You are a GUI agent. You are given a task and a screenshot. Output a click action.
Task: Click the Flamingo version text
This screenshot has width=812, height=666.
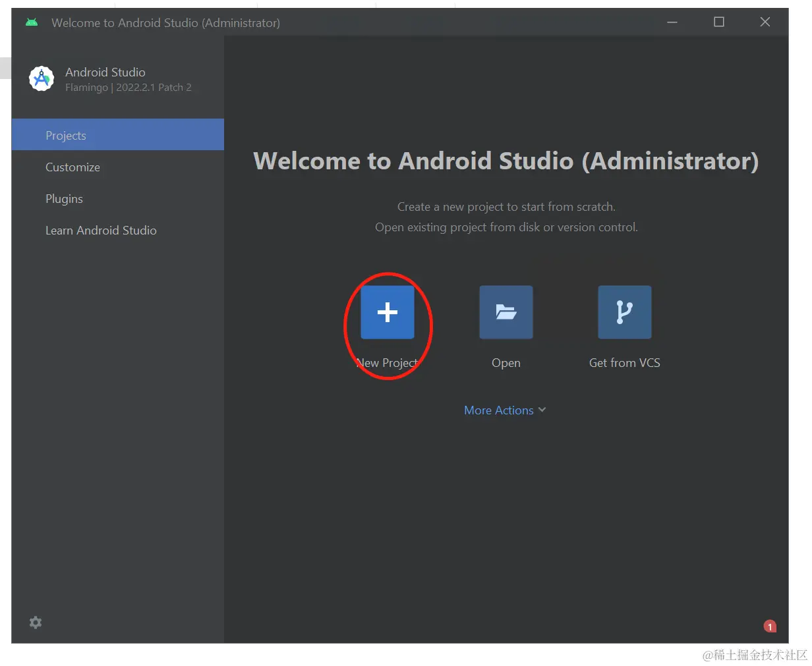[129, 88]
